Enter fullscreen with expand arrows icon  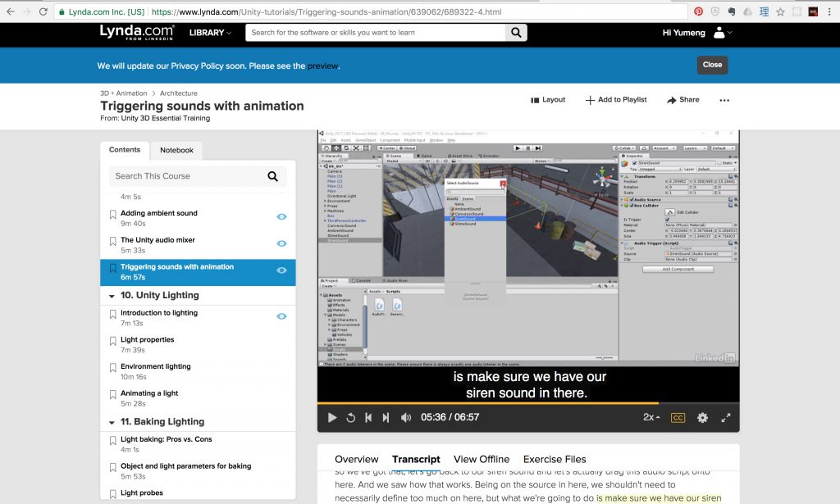point(726,418)
